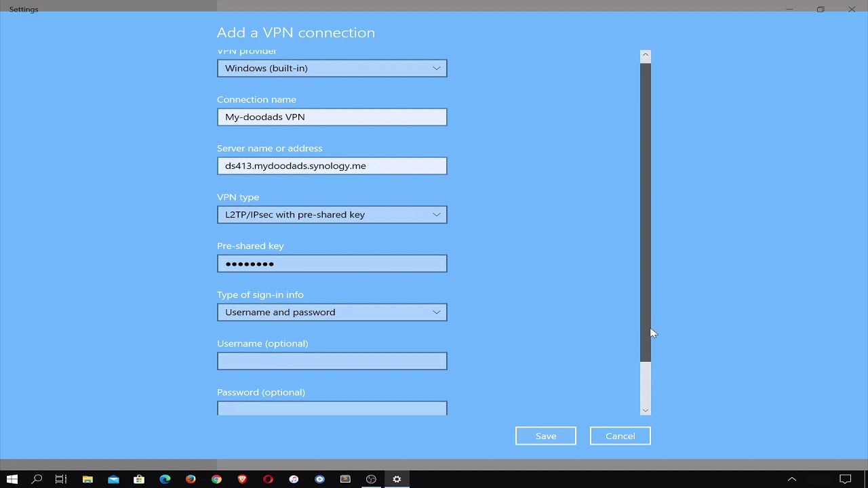Click the Add a VPN connection heading
Viewport: 868px width, 488px height.
pos(296,33)
